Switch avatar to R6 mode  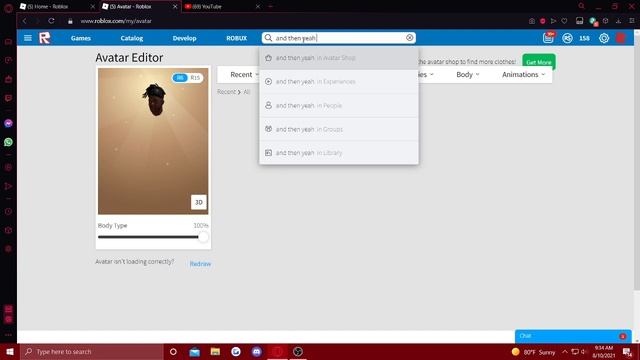(180, 78)
